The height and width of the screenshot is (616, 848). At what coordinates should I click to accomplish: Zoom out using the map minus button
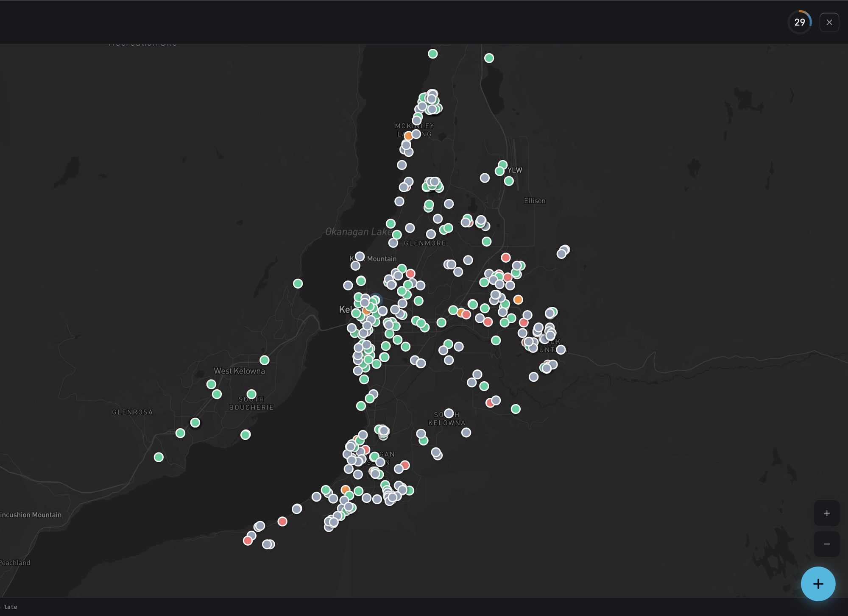tap(826, 544)
